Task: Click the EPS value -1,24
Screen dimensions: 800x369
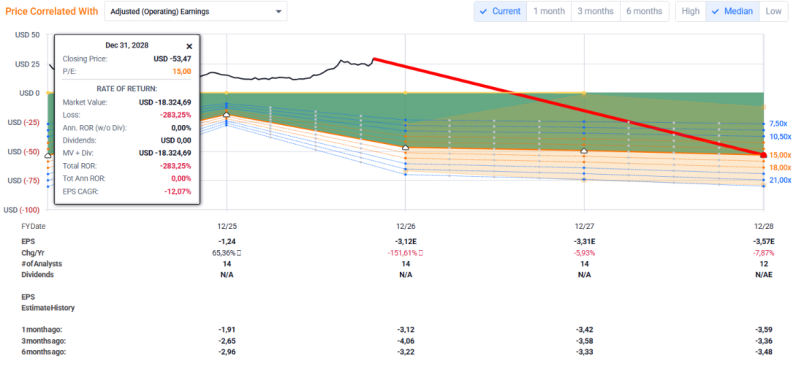Action: 227,241
